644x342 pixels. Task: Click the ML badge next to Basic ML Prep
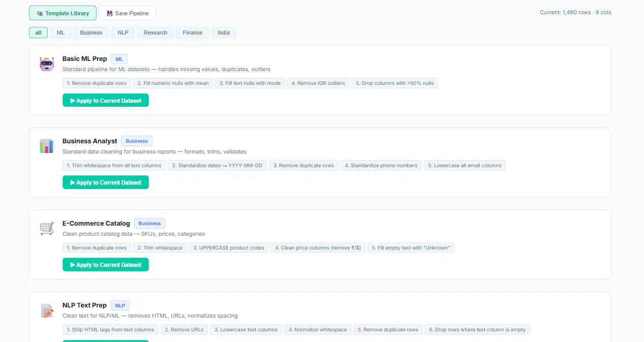coord(119,59)
